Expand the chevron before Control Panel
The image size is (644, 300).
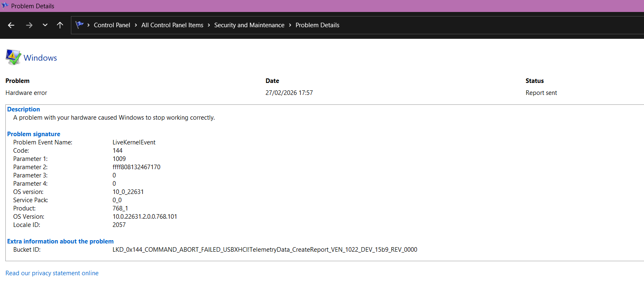point(89,25)
